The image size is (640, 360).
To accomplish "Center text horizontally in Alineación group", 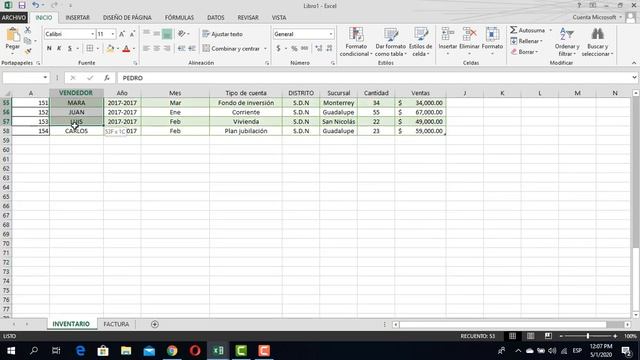I will click(157, 49).
